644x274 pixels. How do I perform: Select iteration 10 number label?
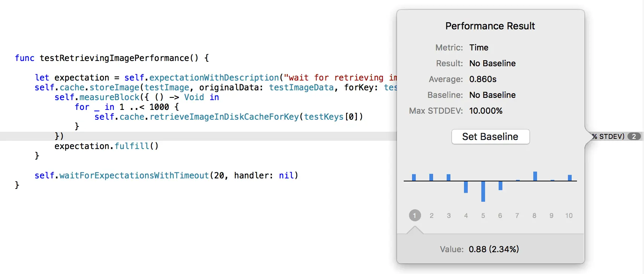pyautogui.click(x=569, y=216)
